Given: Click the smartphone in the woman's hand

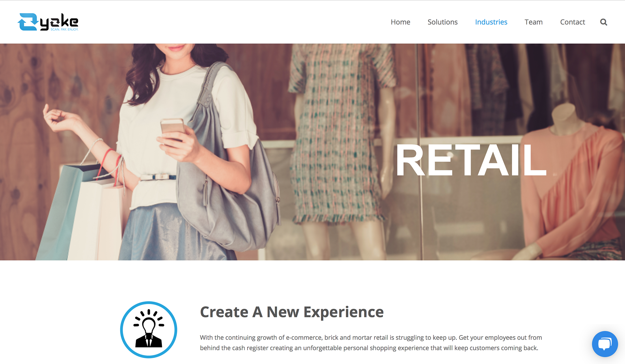Looking at the screenshot, I should click(x=173, y=130).
